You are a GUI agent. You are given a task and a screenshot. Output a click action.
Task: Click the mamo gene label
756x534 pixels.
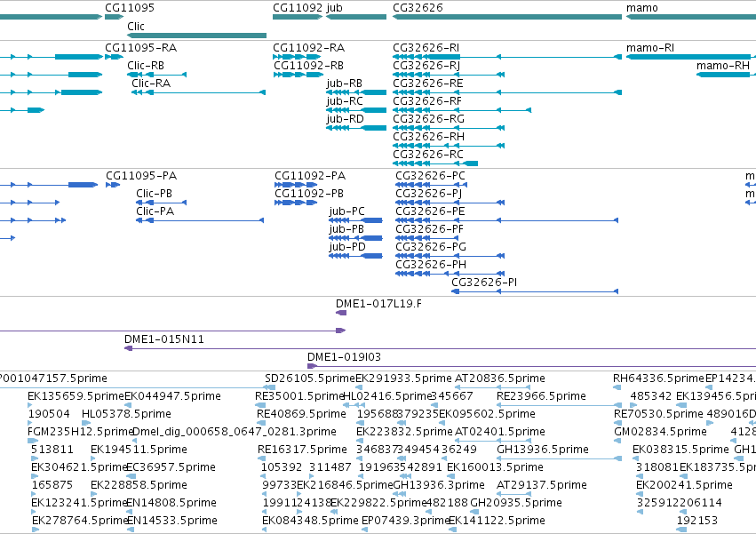click(x=641, y=8)
